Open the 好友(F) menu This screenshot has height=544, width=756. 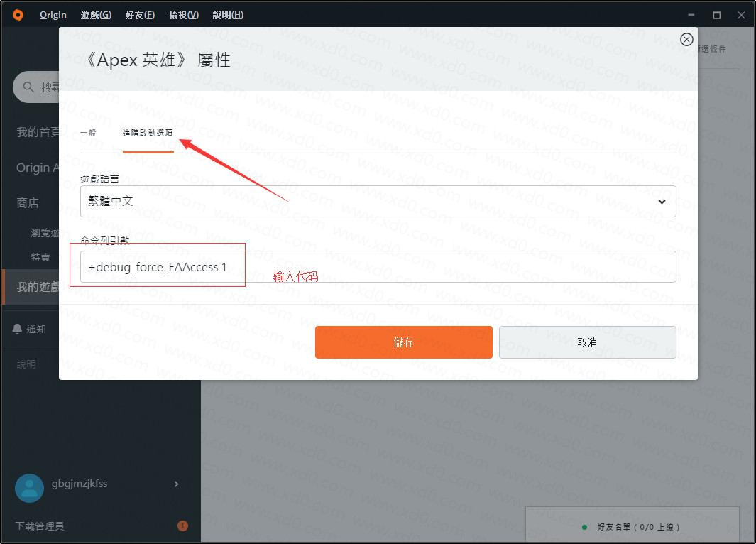pyautogui.click(x=140, y=15)
